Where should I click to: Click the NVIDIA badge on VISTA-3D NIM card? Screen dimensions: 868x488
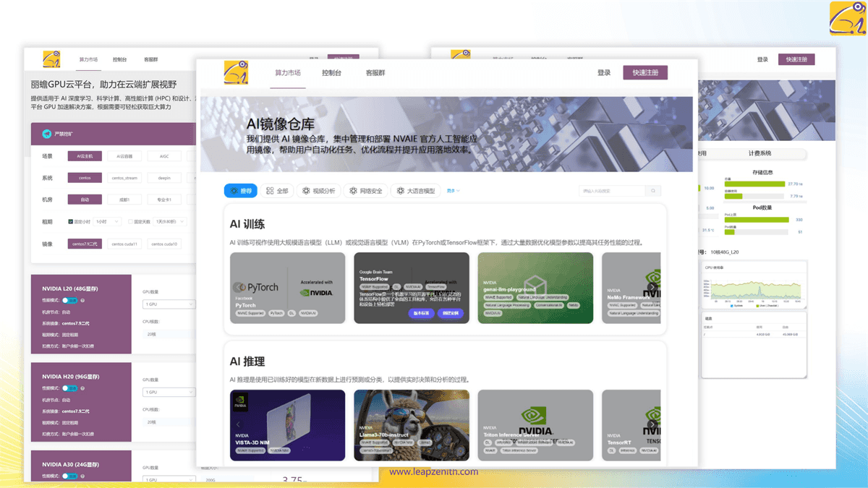click(241, 401)
